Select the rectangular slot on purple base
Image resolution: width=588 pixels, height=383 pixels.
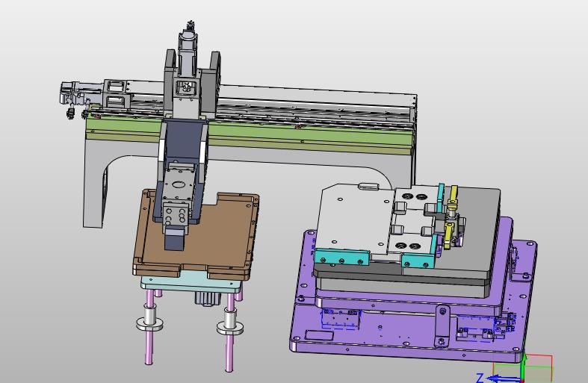point(319,335)
